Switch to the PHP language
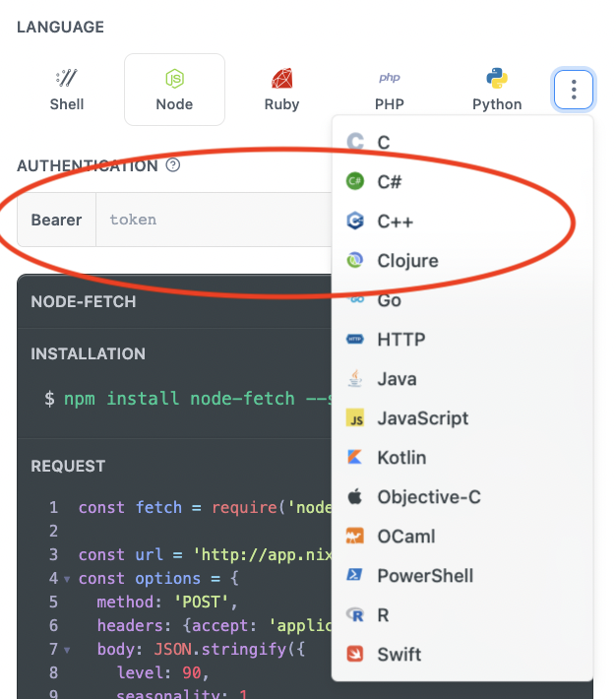Image resolution: width=616 pixels, height=699 pixels. pos(389,90)
